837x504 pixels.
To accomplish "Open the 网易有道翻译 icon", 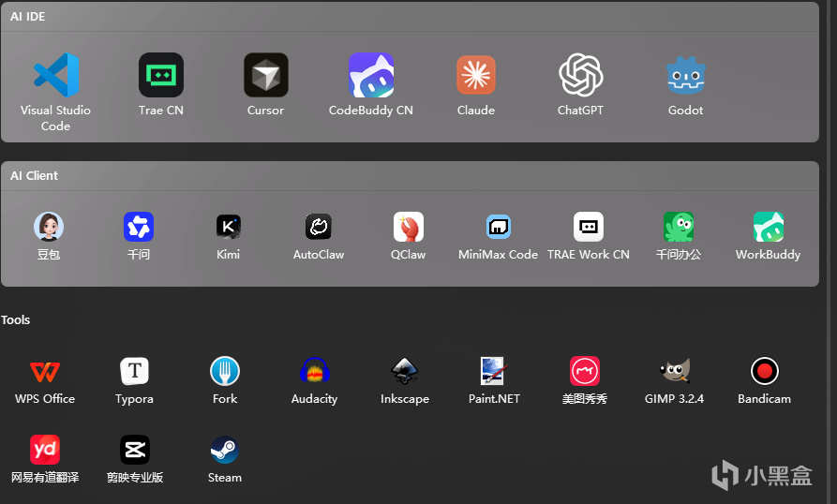I will [x=45, y=450].
